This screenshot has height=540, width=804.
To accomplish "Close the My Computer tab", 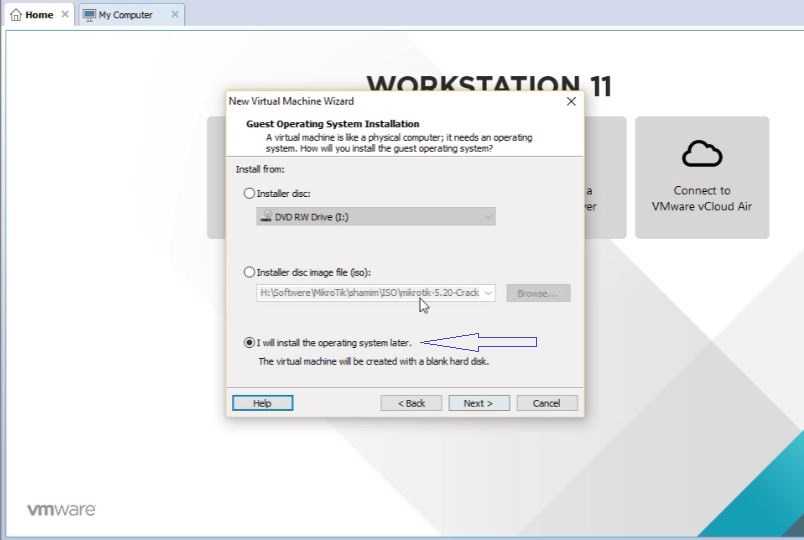I will (175, 14).
